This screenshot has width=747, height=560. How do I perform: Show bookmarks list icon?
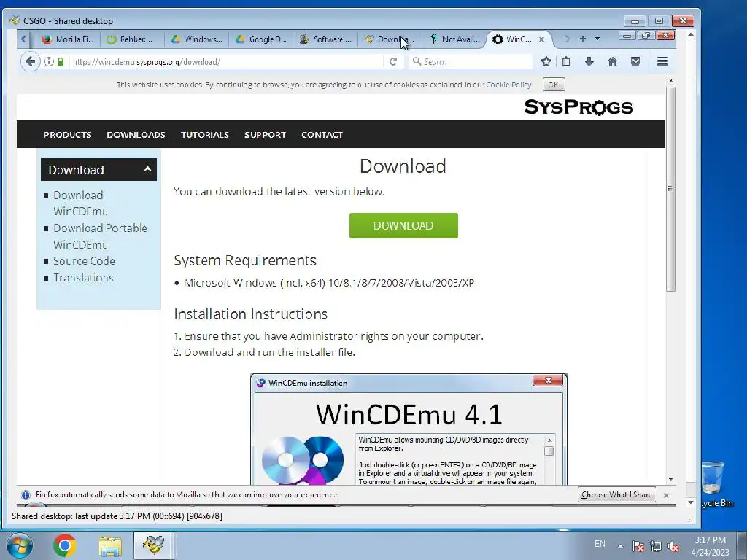(x=566, y=61)
